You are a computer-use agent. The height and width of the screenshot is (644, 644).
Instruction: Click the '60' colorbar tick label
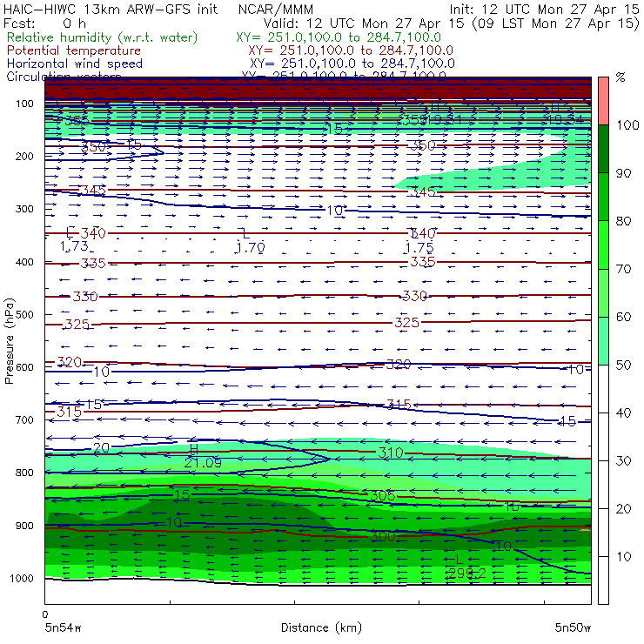[623, 317]
